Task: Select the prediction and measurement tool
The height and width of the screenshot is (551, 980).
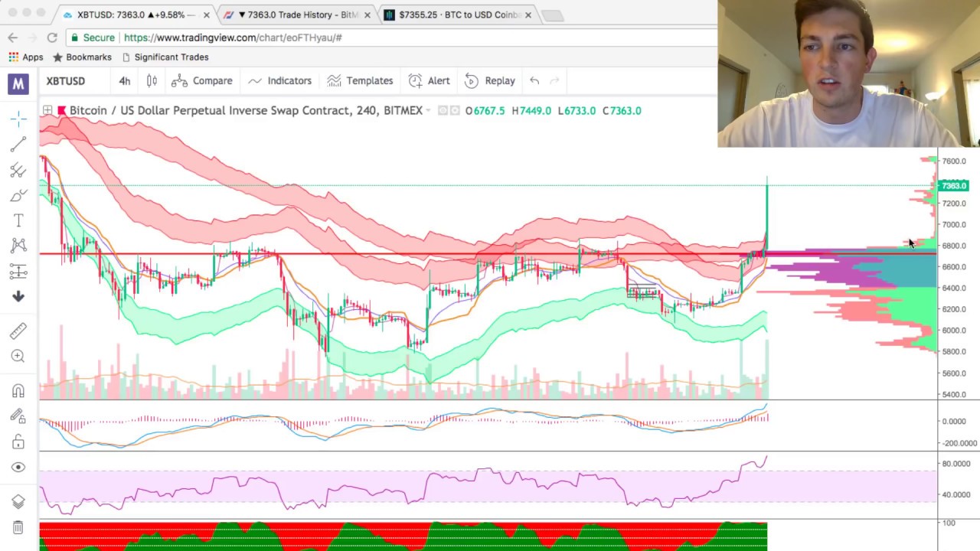Action: coord(18,271)
